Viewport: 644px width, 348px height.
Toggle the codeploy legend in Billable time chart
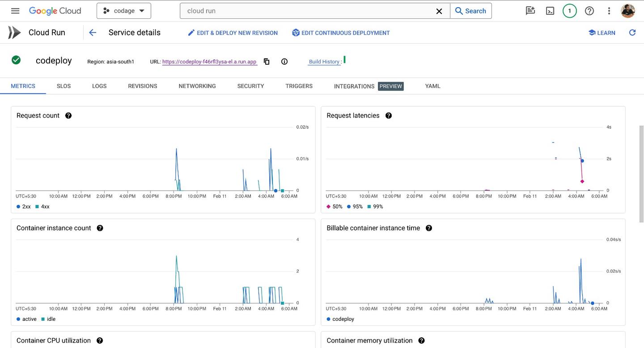click(340, 319)
